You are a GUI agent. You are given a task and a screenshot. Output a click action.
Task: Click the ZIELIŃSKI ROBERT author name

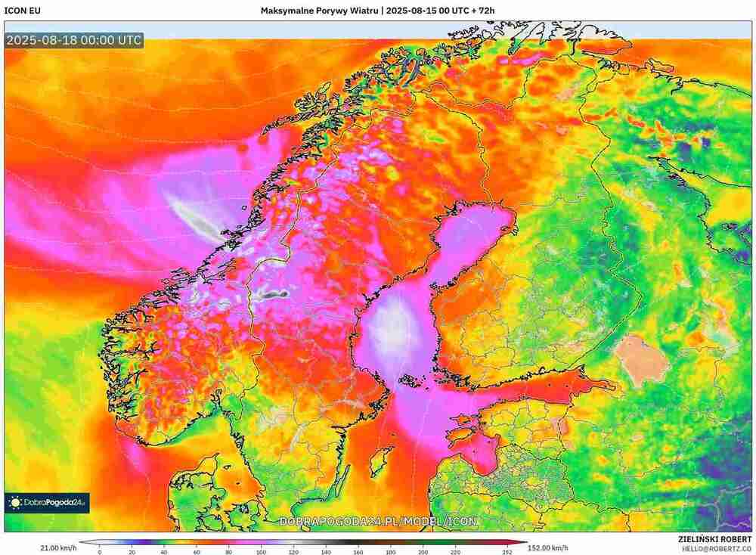click(714, 537)
